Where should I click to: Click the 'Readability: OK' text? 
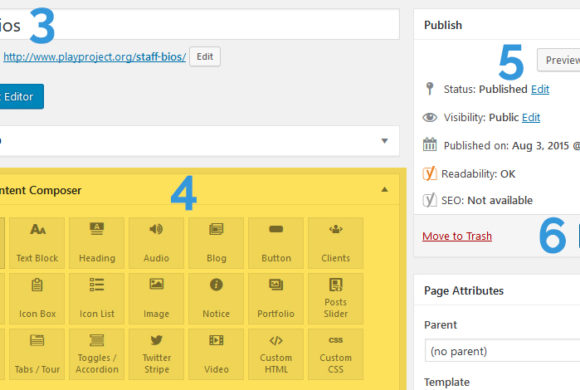(478, 174)
